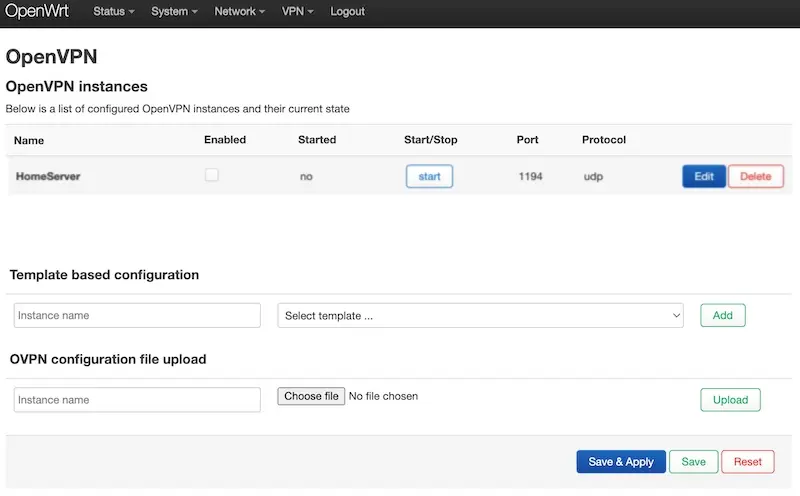This screenshot has height=496, width=800.
Task: Start the HomeServer VPN instance
Action: click(x=429, y=177)
